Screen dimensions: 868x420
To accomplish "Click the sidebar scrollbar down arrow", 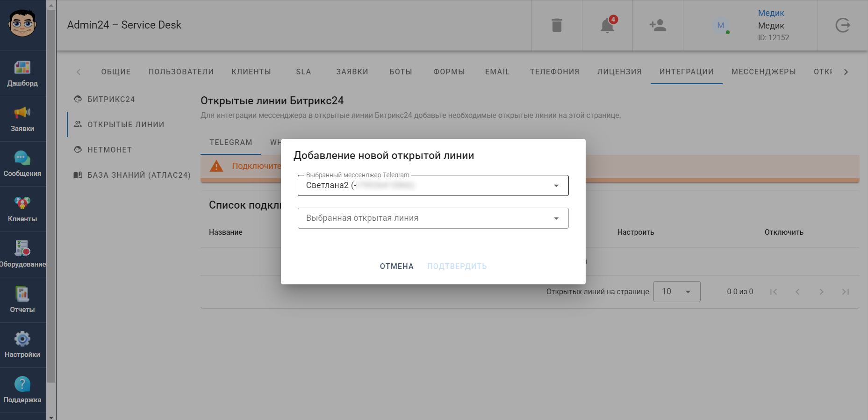I will (x=51, y=417).
